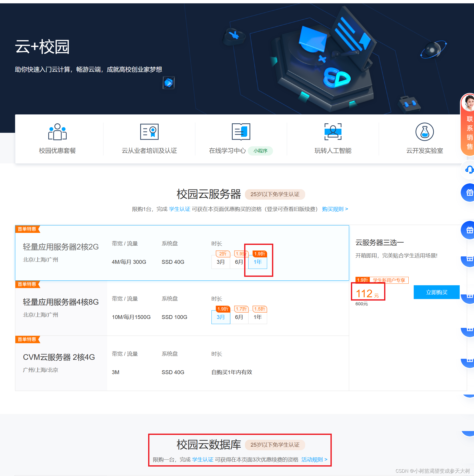Select the CVM云服务器 2核4G row title

point(59,357)
